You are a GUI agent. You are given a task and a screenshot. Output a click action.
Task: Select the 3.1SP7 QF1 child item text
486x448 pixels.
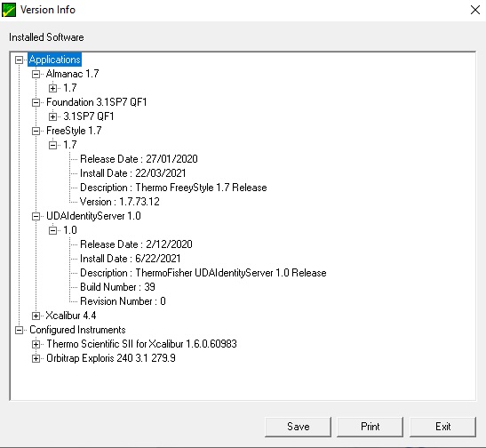tap(89, 116)
